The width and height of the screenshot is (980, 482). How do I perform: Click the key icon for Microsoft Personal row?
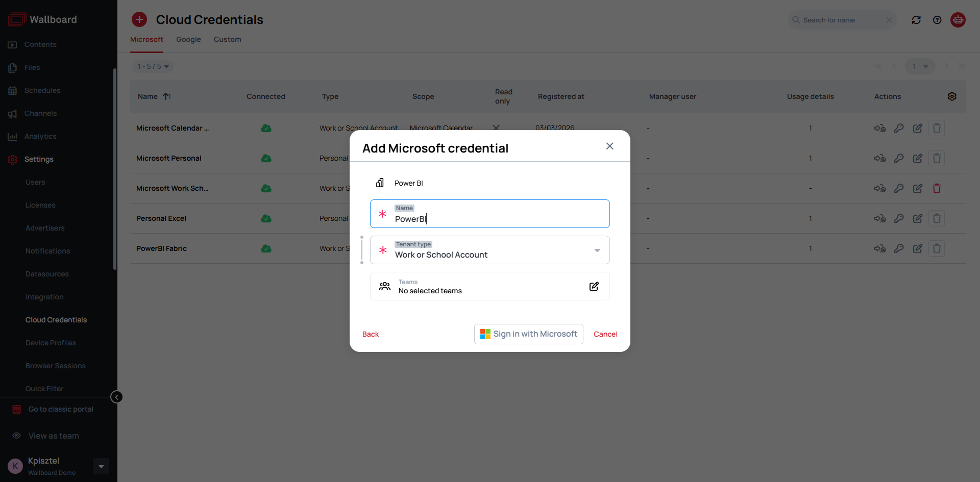click(899, 158)
